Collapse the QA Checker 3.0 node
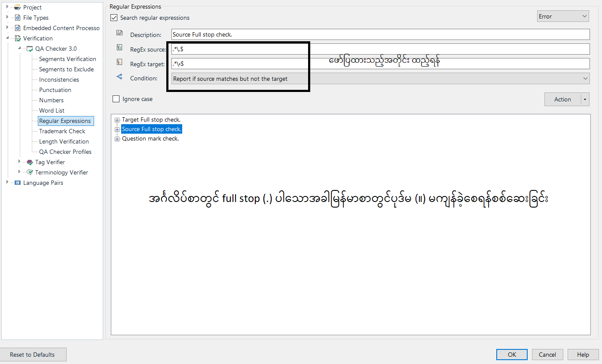602x364 pixels. (x=19, y=48)
